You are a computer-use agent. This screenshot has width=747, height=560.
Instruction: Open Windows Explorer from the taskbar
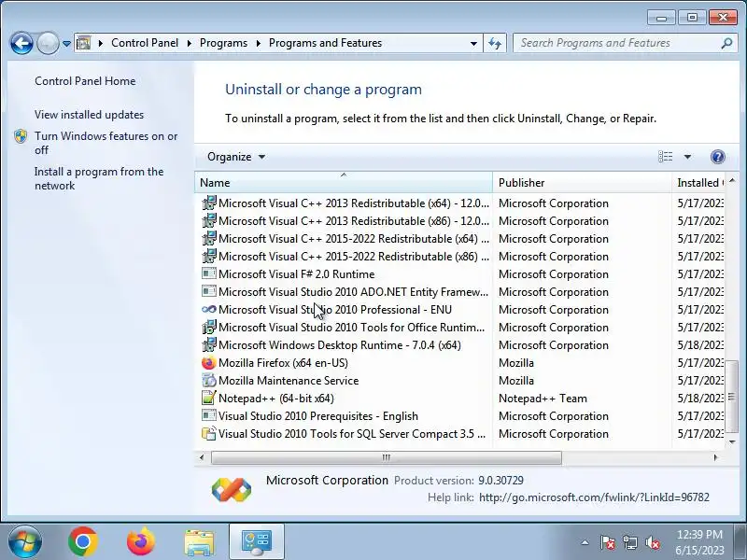[199, 542]
